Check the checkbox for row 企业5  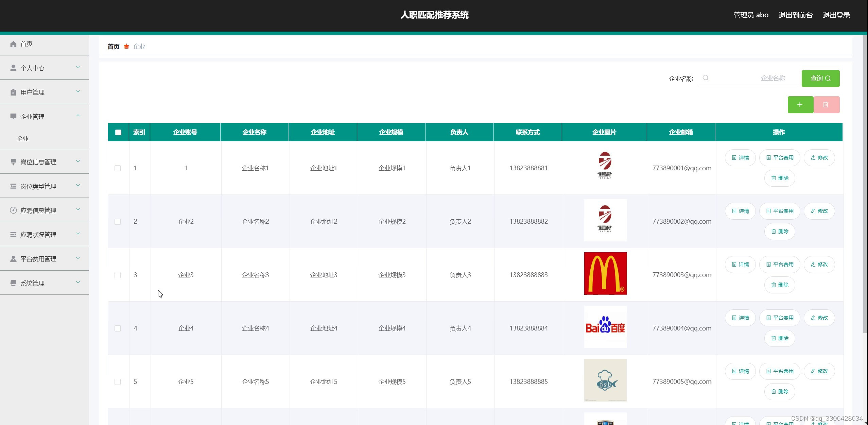118,382
